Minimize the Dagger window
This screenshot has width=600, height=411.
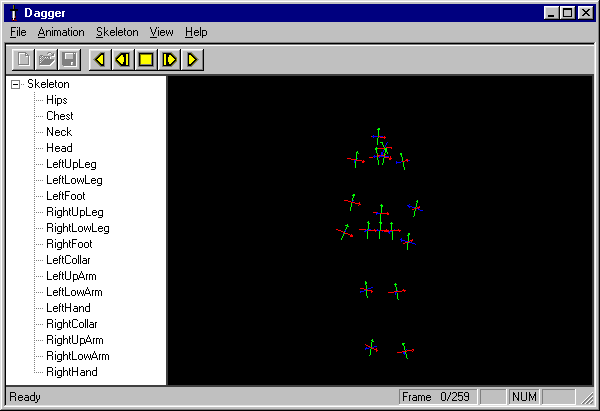(551, 13)
